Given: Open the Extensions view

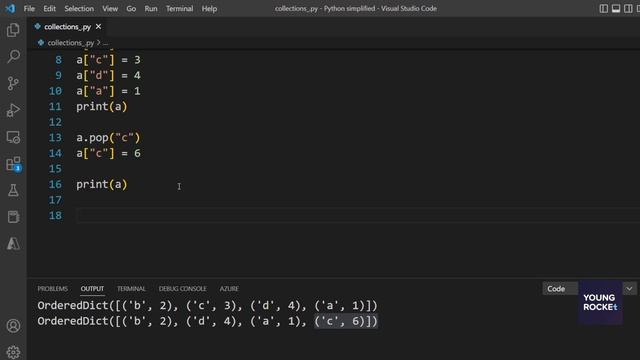Looking at the screenshot, I should point(13,164).
